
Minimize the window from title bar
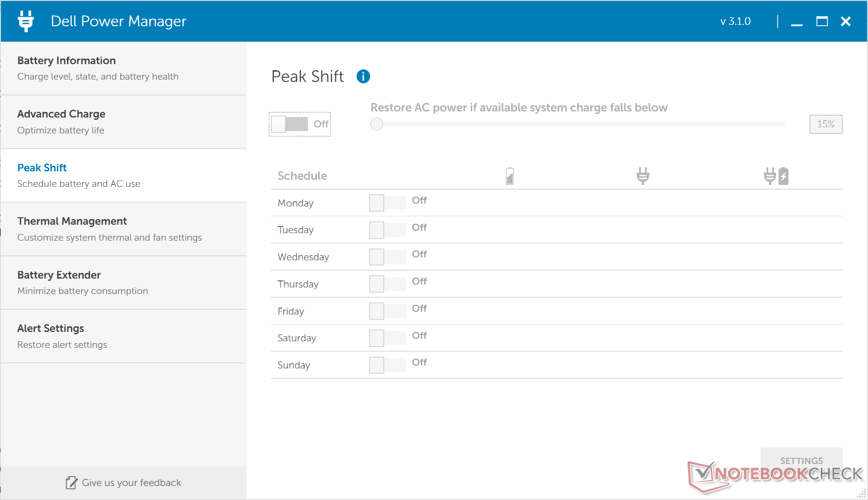[797, 22]
